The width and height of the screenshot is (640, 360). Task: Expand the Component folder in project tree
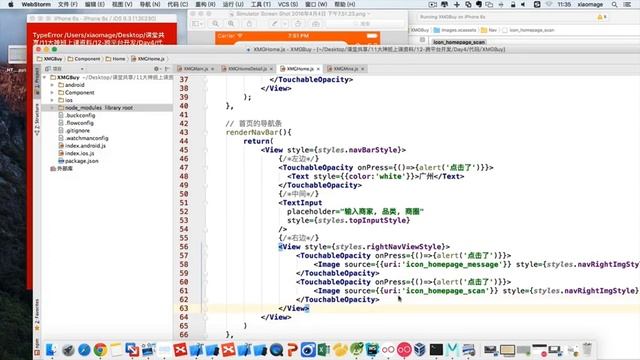pyautogui.click(x=52, y=93)
